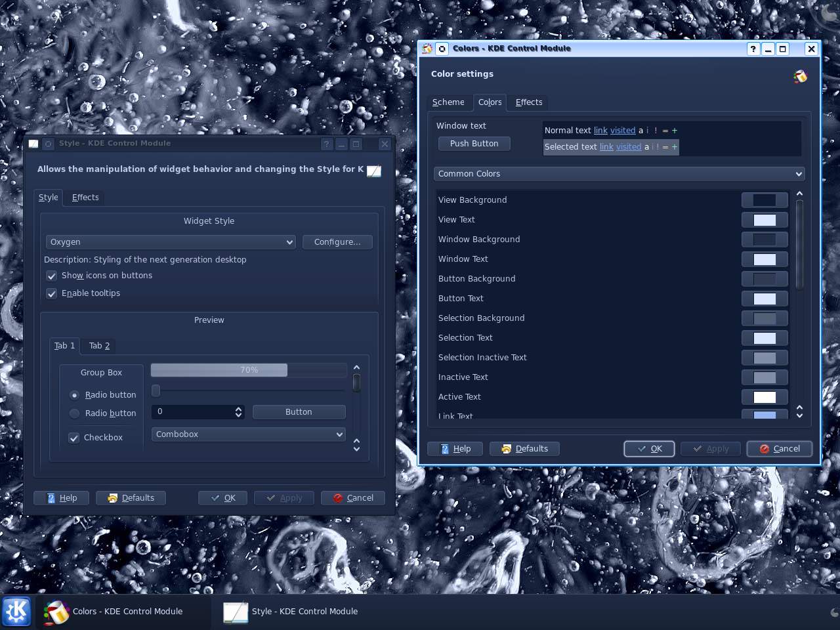
Task: Click the pin icon in Style window titlebar
Action: (x=48, y=144)
